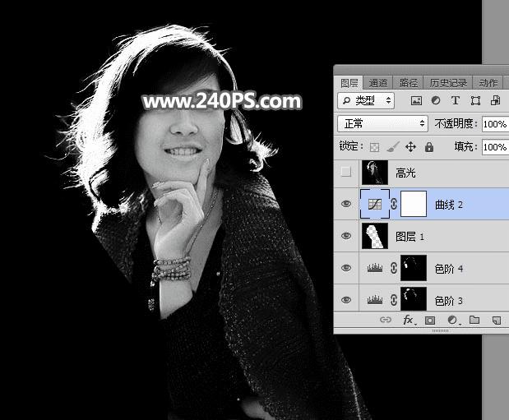Screen dimensions: 509x420
Task: Toggle lock position move icon
Action: tap(410, 147)
